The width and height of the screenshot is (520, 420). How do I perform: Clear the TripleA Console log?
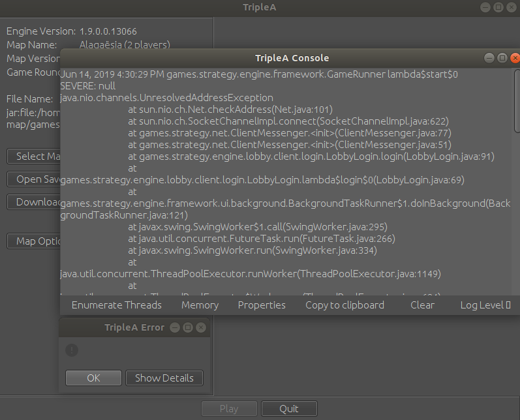point(422,305)
